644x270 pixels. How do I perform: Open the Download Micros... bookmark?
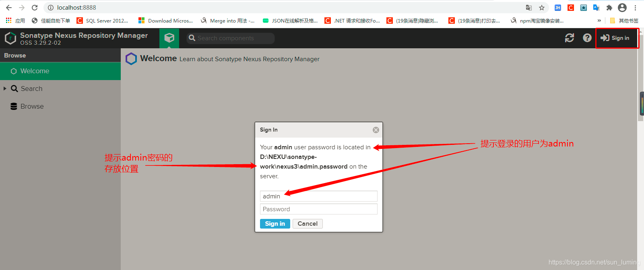pos(166,21)
